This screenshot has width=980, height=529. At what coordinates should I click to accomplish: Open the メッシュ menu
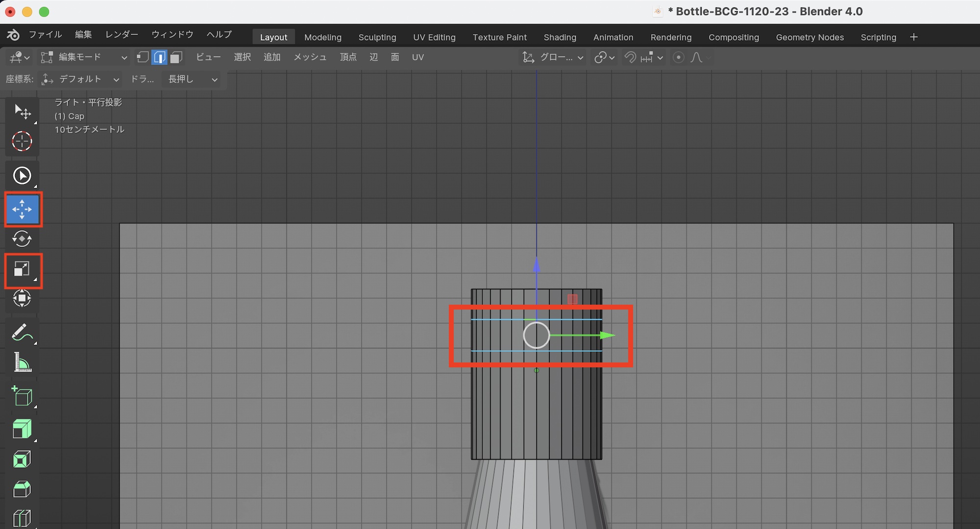click(x=310, y=57)
